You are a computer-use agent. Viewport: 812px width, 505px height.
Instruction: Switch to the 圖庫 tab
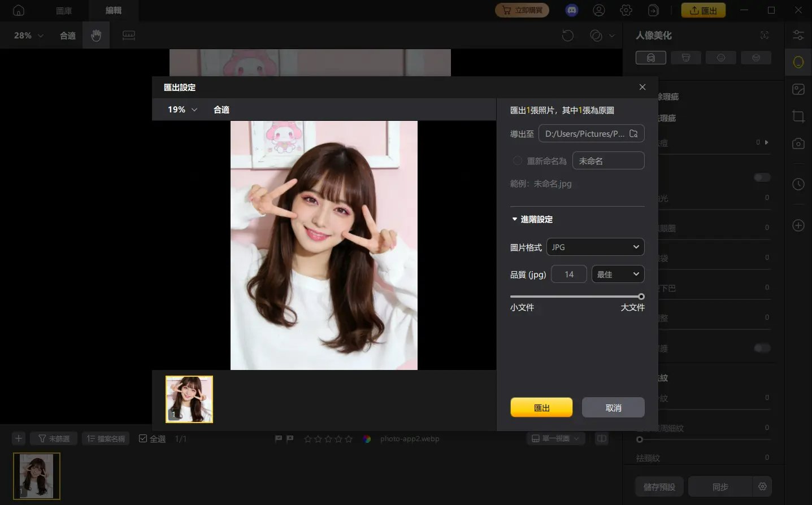[63, 10]
